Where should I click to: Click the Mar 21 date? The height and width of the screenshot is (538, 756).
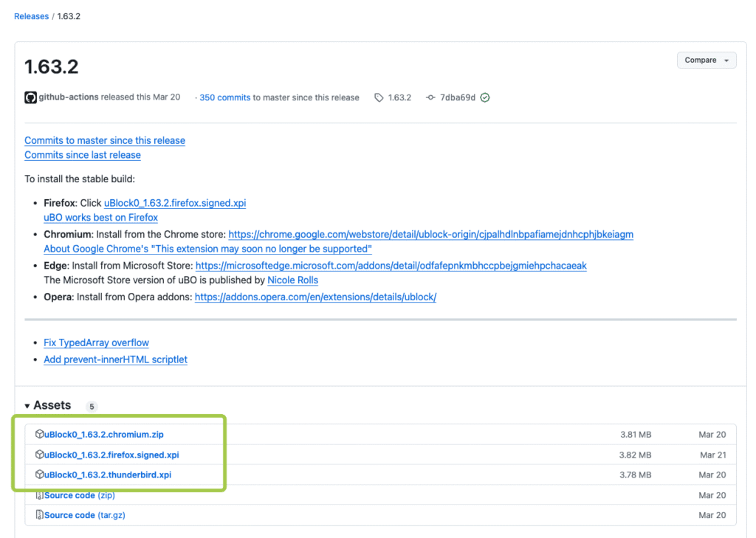[712, 455]
